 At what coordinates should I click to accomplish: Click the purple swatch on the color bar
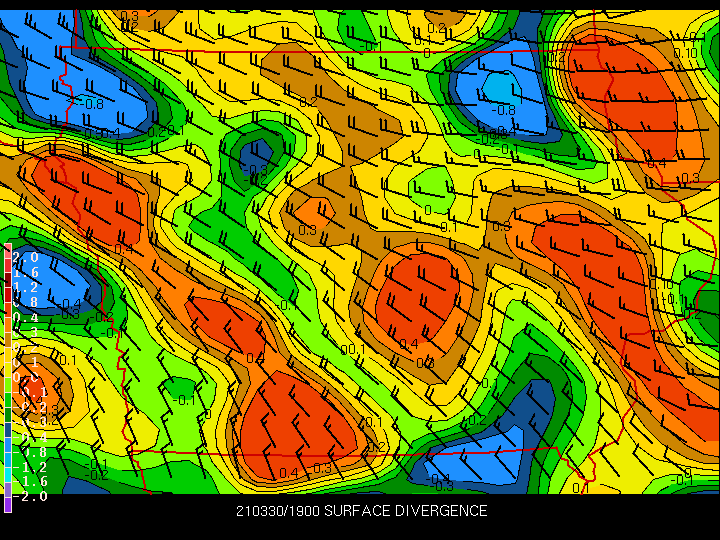pos(8,505)
